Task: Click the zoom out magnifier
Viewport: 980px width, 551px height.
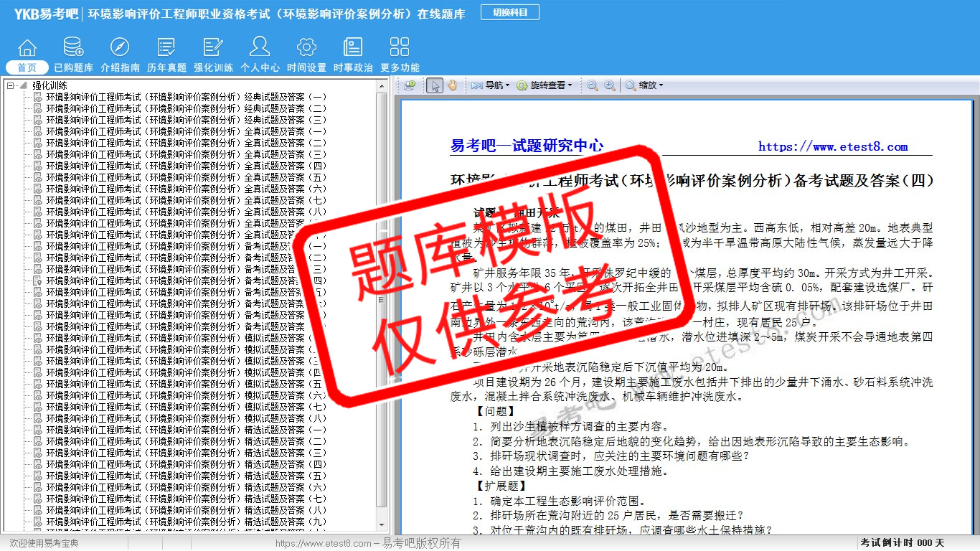Action: click(593, 85)
